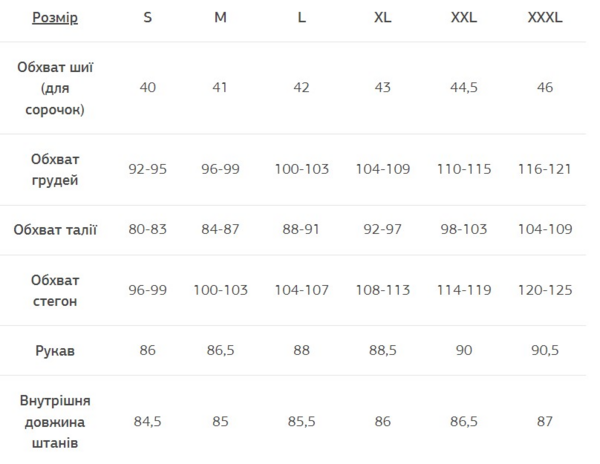Select the S size column header
Screen dimensions: 600x464
coord(148,18)
